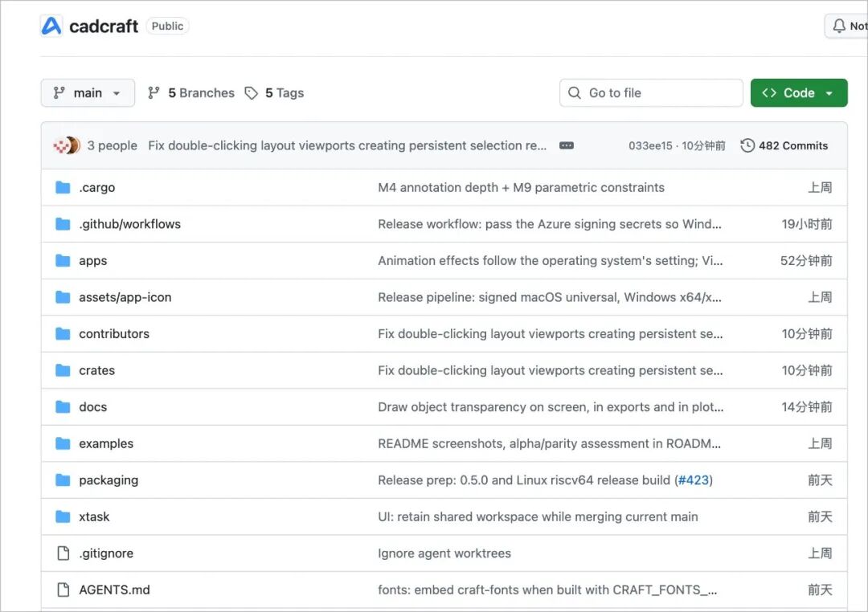Open the main branch selector dropdown

88,93
